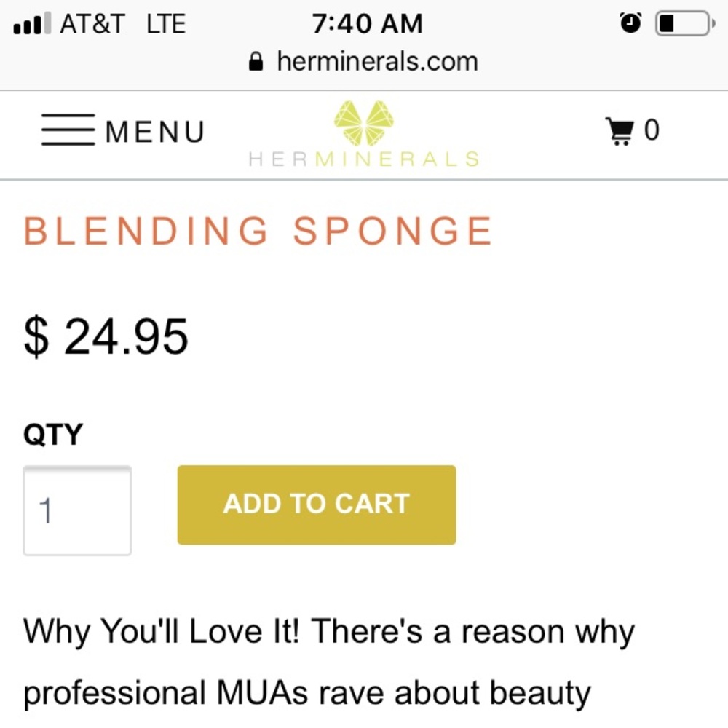This screenshot has width=728, height=728.
Task: Tap the alarm clock status bar icon
Action: (631, 23)
